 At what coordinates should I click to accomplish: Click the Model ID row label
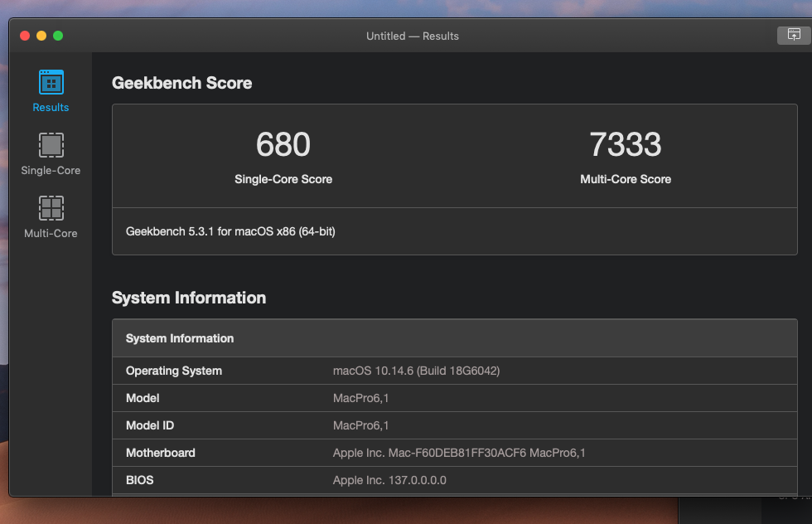click(x=150, y=425)
